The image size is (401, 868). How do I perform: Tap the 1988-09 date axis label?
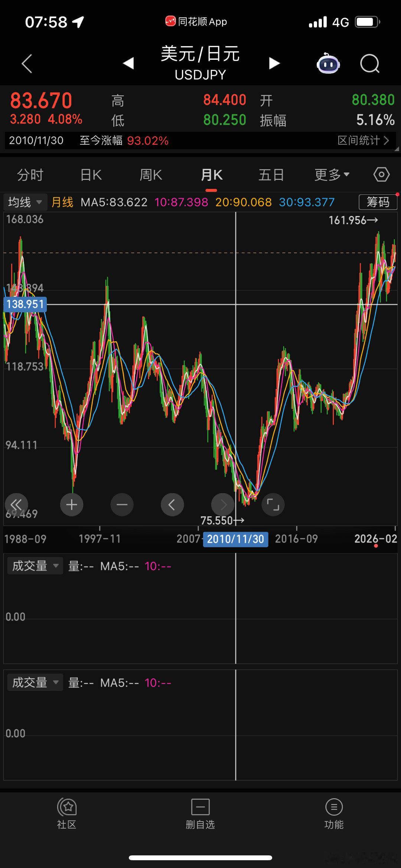(x=25, y=539)
